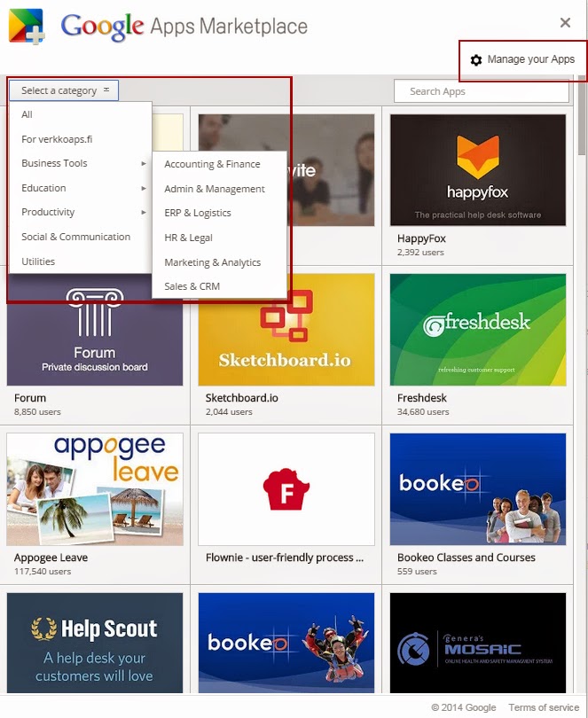Open the Sketchboard.io app icon
The height and width of the screenshot is (718, 588).
pos(286,329)
